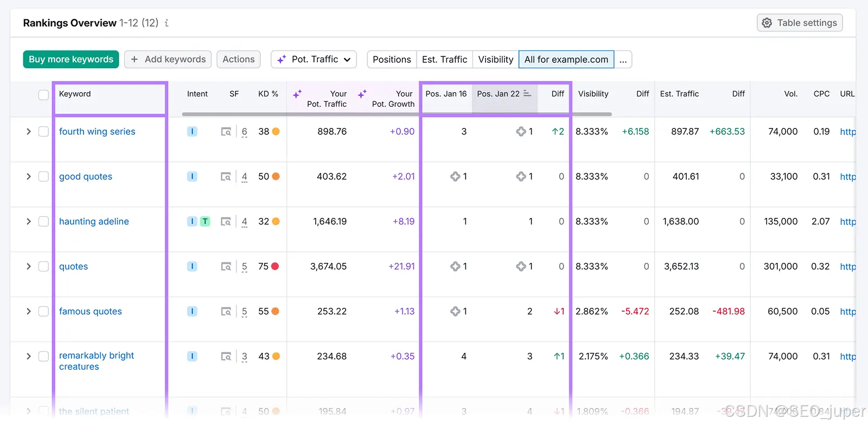Viewport: 868px width, 426px height.
Task: Open the Table settings button
Action: (800, 23)
